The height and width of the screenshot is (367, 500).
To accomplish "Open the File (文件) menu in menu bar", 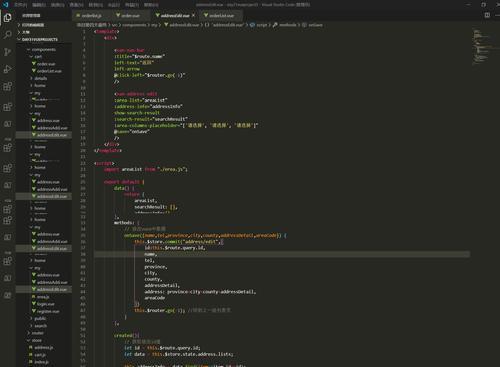I will (x=21, y=5).
